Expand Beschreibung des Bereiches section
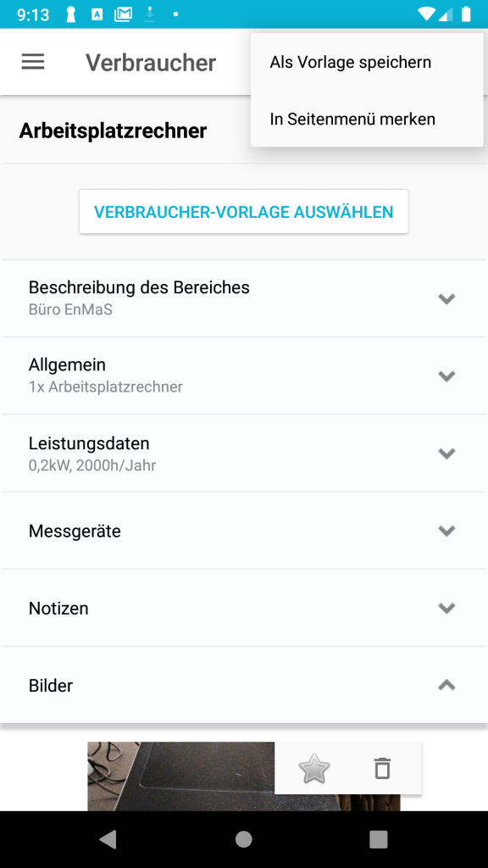488x868 pixels. point(244,298)
